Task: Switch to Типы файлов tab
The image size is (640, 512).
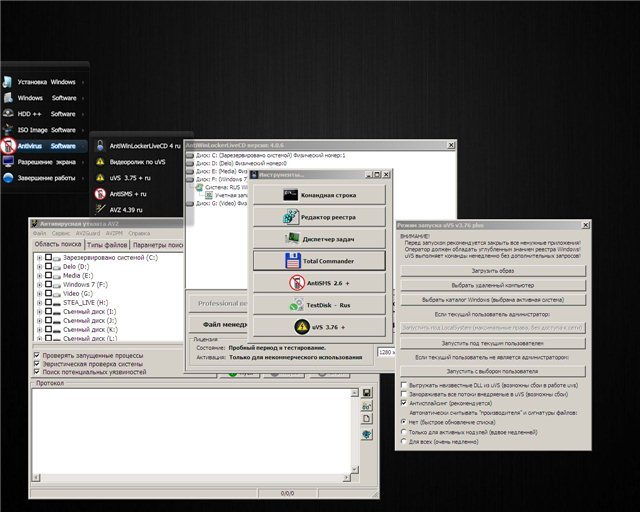Action: (107, 244)
